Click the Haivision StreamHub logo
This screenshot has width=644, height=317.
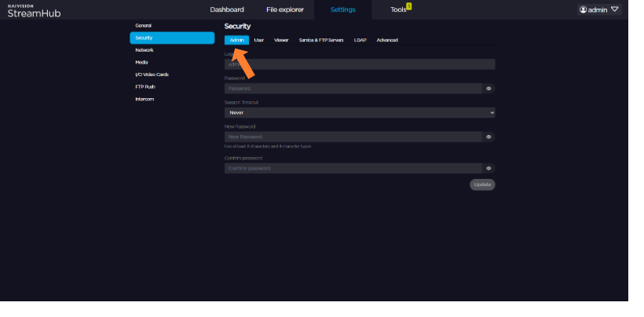point(33,10)
